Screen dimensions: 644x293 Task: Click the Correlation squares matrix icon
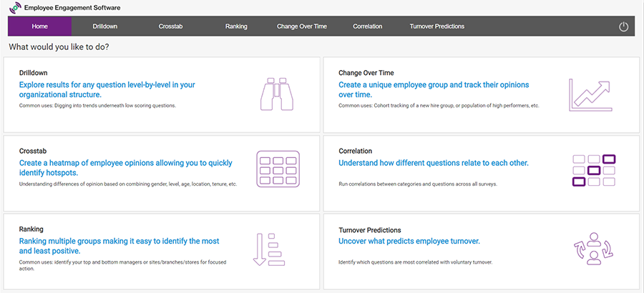pos(594,172)
